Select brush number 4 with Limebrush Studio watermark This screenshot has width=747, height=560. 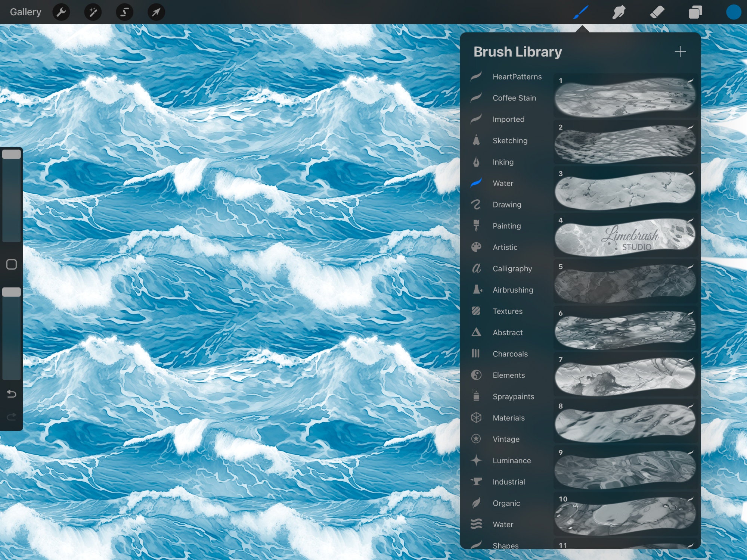point(626,236)
